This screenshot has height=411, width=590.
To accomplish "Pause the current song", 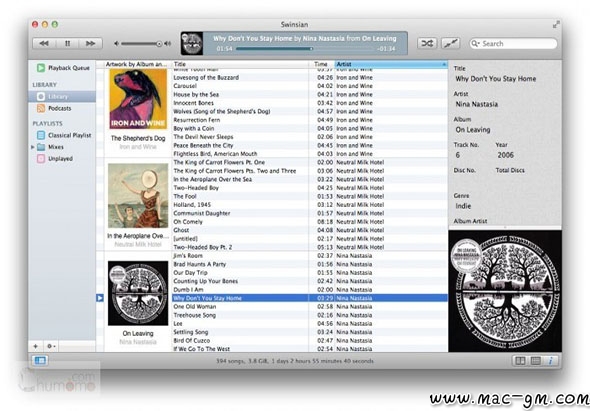I will pyautogui.click(x=67, y=43).
